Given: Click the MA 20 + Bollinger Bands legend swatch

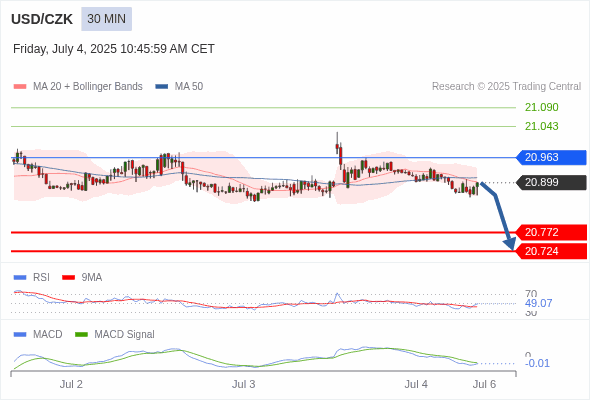Looking at the screenshot, I should click(x=20, y=87).
